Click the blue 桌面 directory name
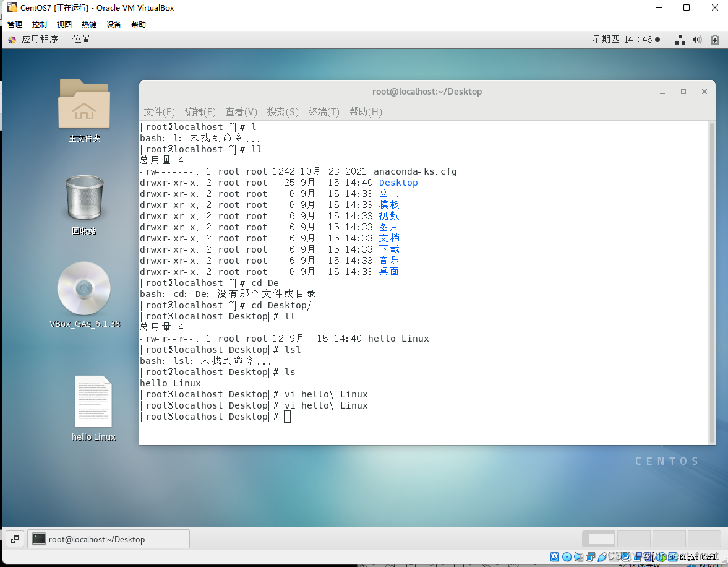Viewport: 728px width, 567px height. pyautogui.click(x=389, y=271)
